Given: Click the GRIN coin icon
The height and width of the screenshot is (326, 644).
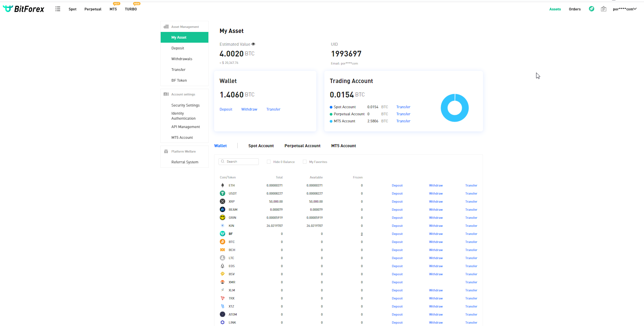Looking at the screenshot, I should 223,217.
